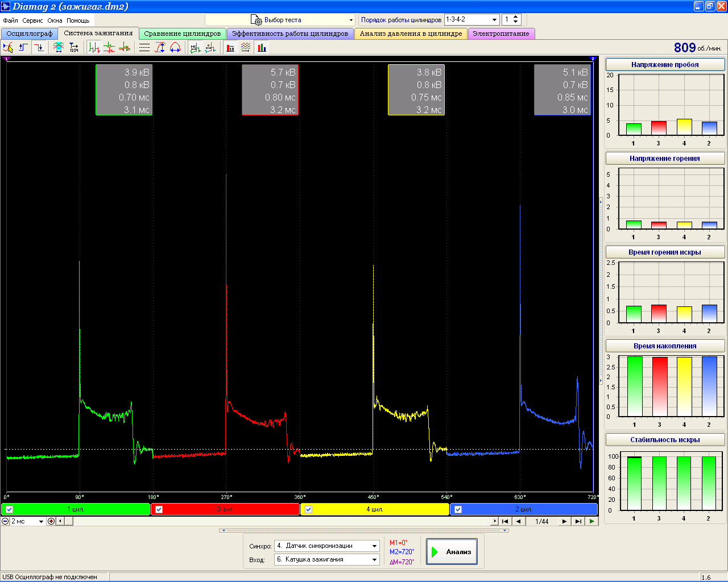Screen dimensions: 728x582
Task: Select the falling edge trigger icon
Action: click(x=39, y=48)
